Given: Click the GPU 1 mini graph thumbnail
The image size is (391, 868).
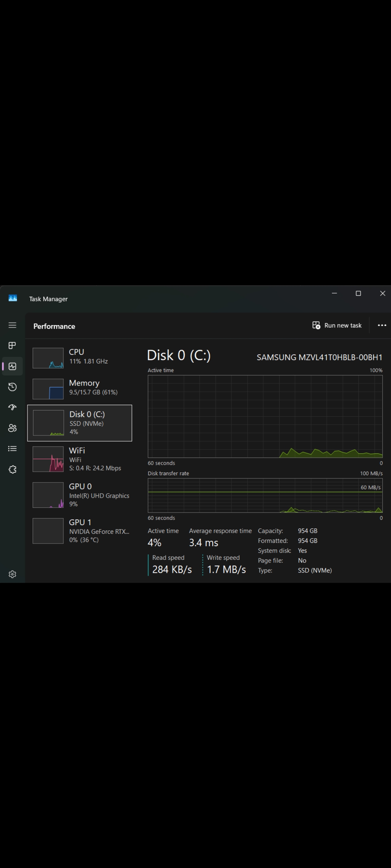Looking at the screenshot, I should [x=48, y=531].
